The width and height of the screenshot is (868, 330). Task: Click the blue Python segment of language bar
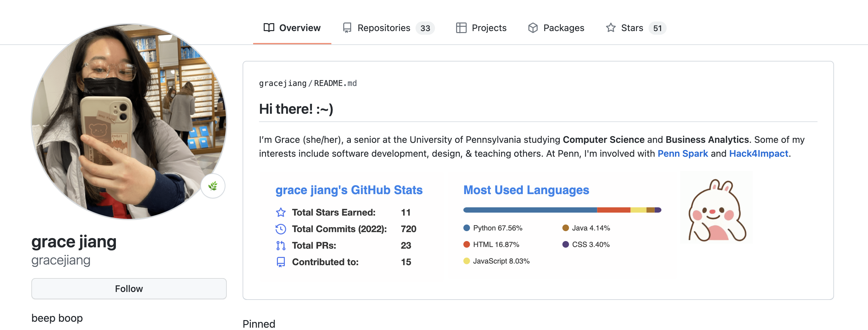[x=530, y=210]
